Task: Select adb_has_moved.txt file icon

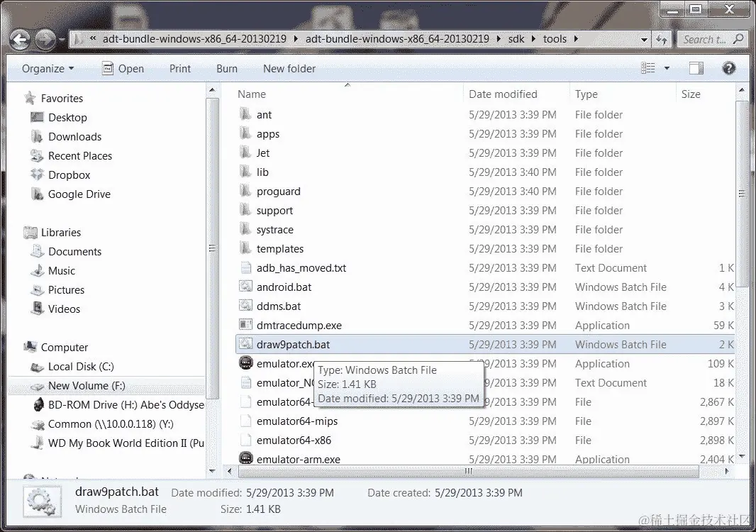Action: pos(245,267)
